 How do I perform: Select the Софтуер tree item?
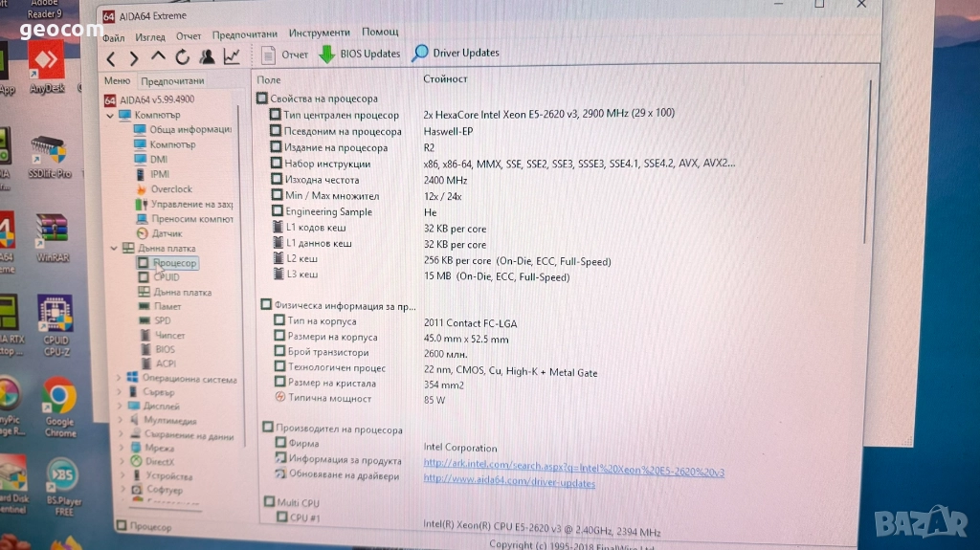(x=157, y=490)
